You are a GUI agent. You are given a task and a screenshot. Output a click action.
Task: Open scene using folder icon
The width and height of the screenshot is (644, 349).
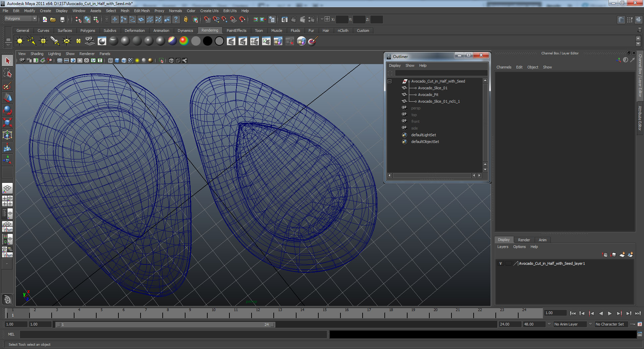(53, 19)
